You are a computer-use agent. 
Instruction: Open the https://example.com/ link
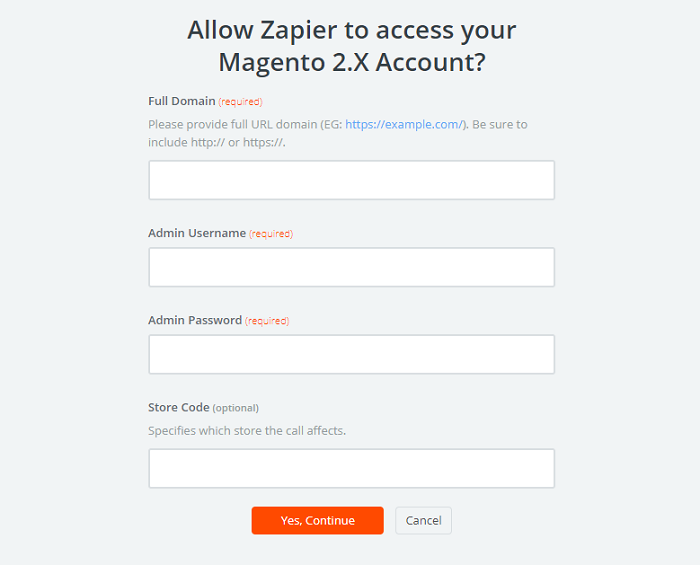pyautogui.click(x=403, y=124)
